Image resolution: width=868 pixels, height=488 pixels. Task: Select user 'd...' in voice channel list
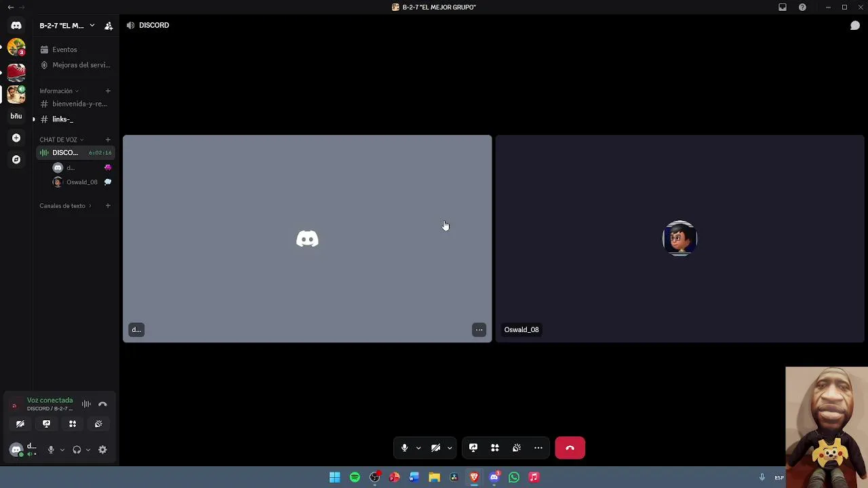pos(83,167)
